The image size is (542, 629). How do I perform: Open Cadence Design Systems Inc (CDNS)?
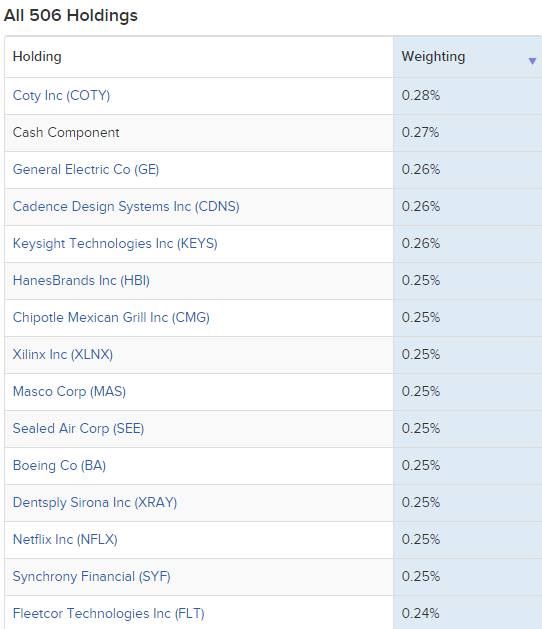[x=126, y=207]
